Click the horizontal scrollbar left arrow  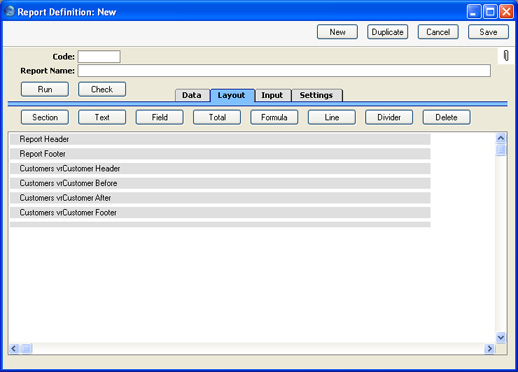point(14,349)
